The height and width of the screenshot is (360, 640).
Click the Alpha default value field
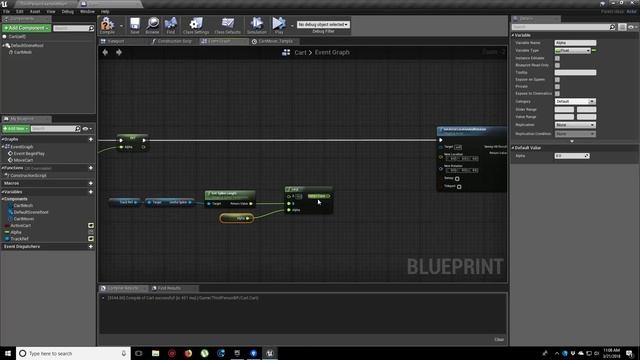tap(572, 156)
